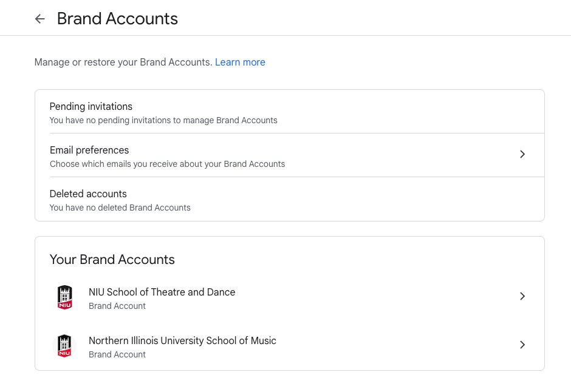Click the NIU School of Theatre and Dance logo

click(65, 297)
